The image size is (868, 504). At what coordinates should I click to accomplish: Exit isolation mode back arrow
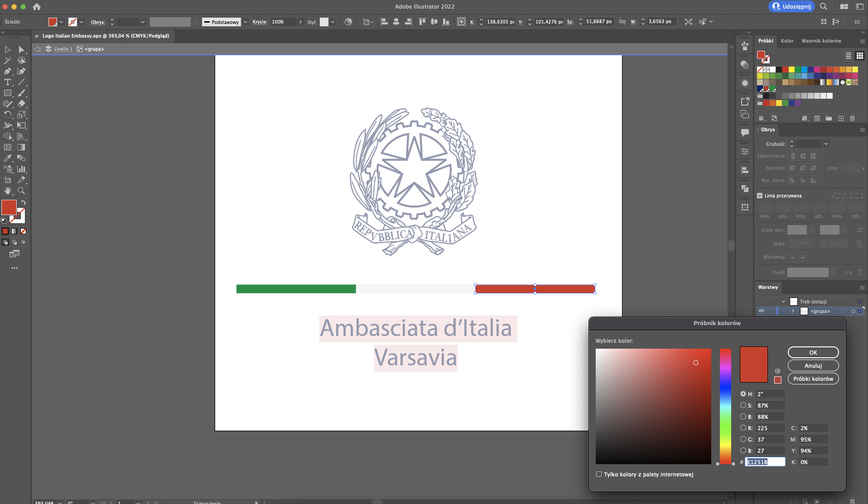click(x=38, y=49)
